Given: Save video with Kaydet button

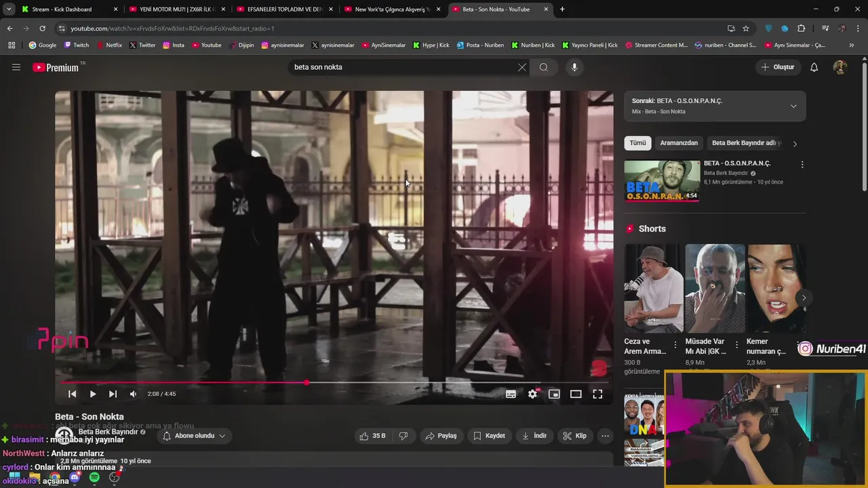Looking at the screenshot, I should click(x=489, y=436).
